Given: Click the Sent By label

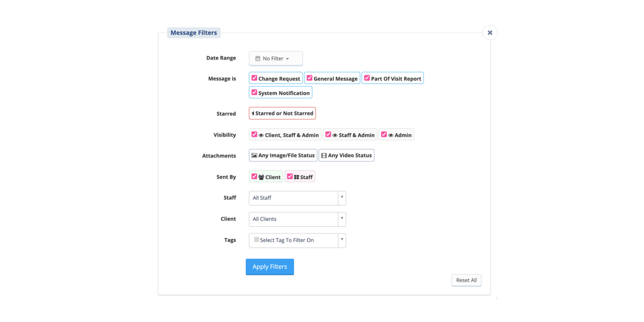Looking at the screenshot, I should click(x=226, y=177).
